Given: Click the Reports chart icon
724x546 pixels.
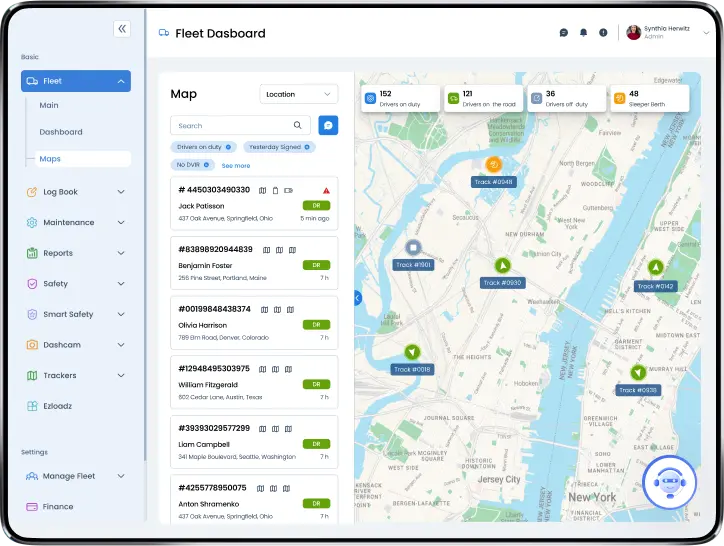Looking at the screenshot, I should [x=32, y=253].
